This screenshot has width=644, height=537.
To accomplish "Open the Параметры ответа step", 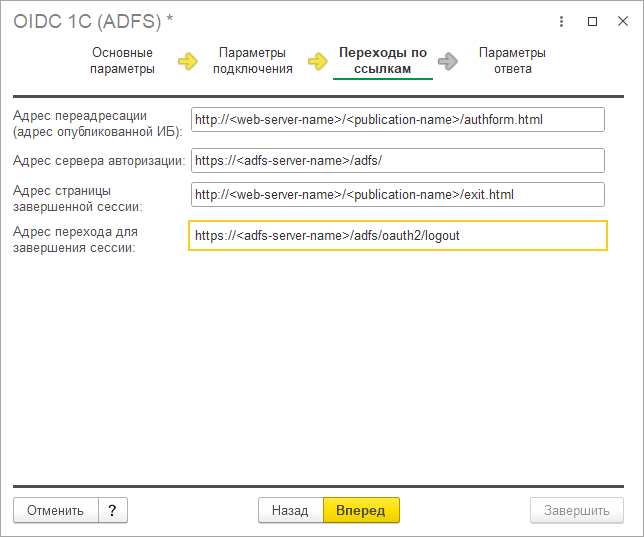I will [x=512, y=61].
